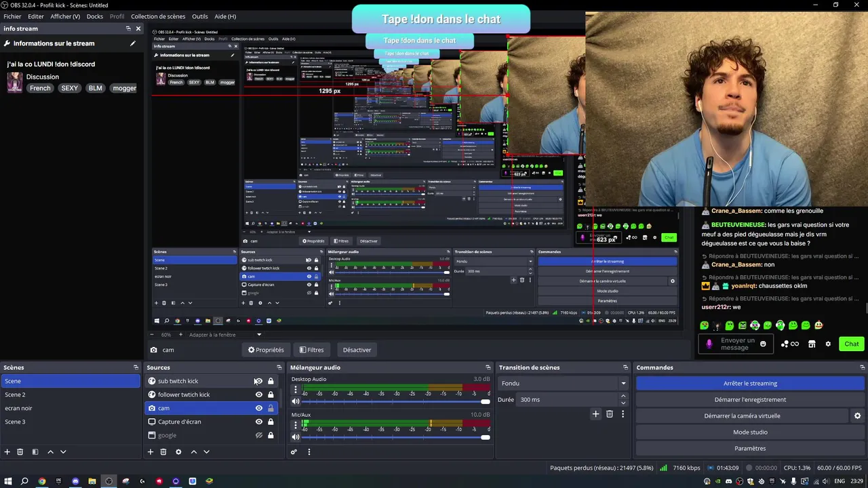Click Désactiver button for cam source

tap(357, 350)
